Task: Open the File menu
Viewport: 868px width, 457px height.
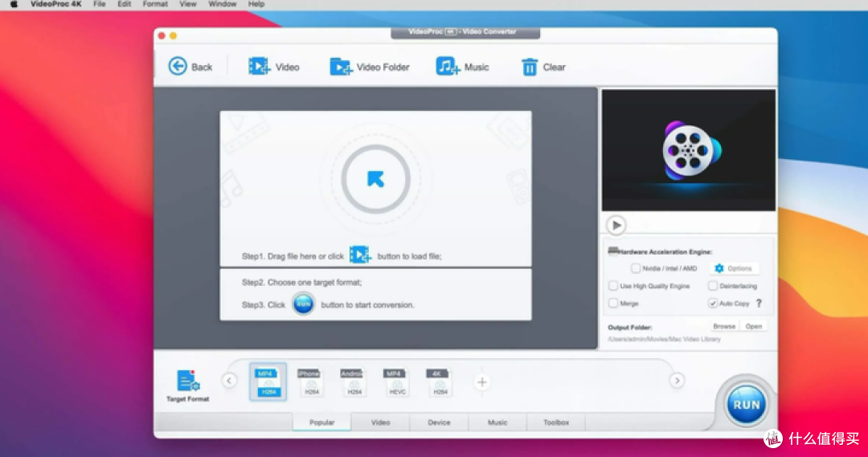Action: click(99, 4)
